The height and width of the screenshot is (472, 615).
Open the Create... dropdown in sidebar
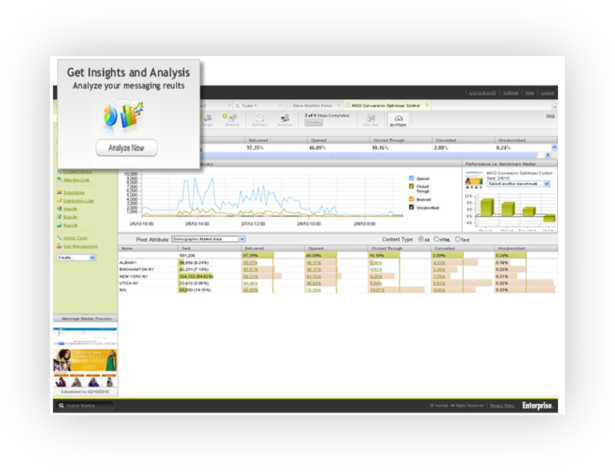(x=76, y=258)
